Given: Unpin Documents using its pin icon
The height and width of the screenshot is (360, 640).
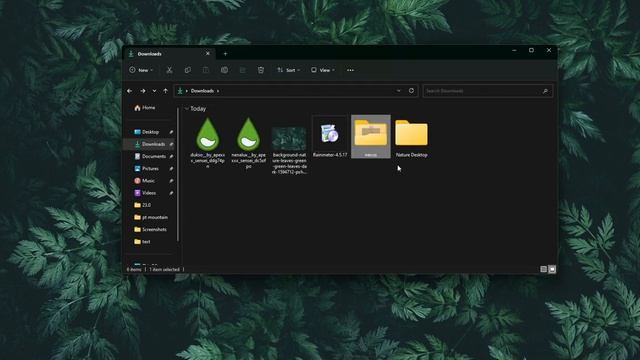Looking at the screenshot, I should (x=171, y=156).
